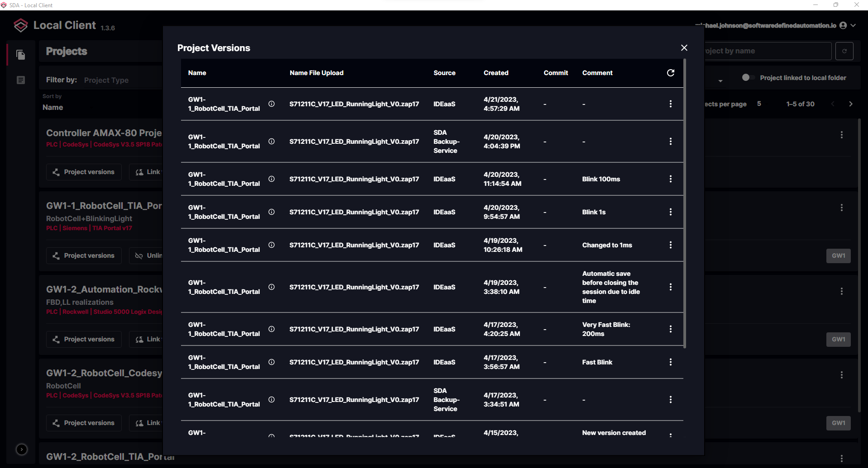The width and height of the screenshot is (868, 468).
Task: Click projects list scrollbar in background
Action: point(859,265)
